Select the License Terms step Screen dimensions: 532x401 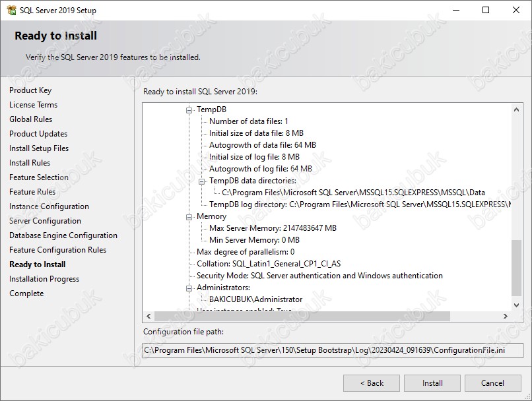(33, 105)
